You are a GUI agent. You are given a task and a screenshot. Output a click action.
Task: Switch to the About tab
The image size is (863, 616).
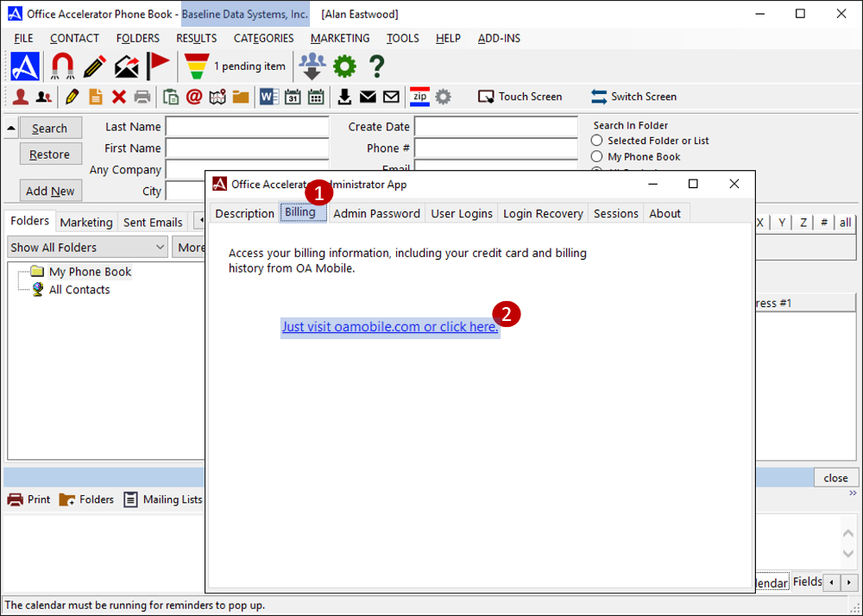point(665,213)
